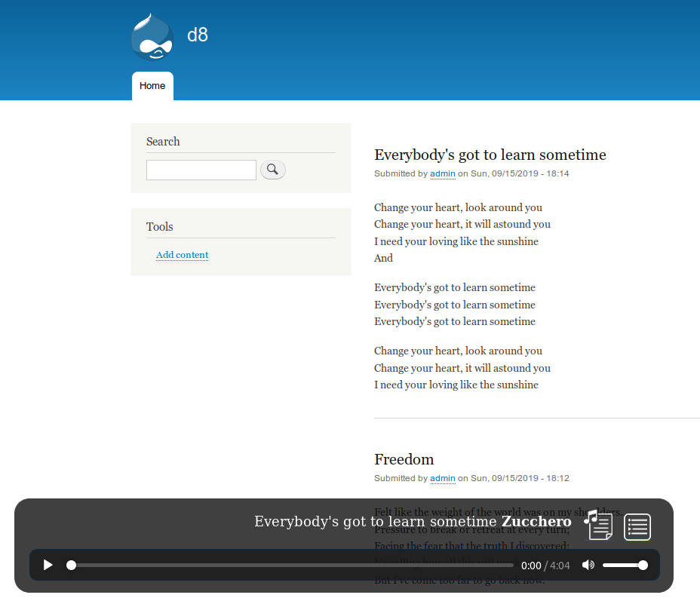Open admin author link under Freedom

tap(443, 478)
